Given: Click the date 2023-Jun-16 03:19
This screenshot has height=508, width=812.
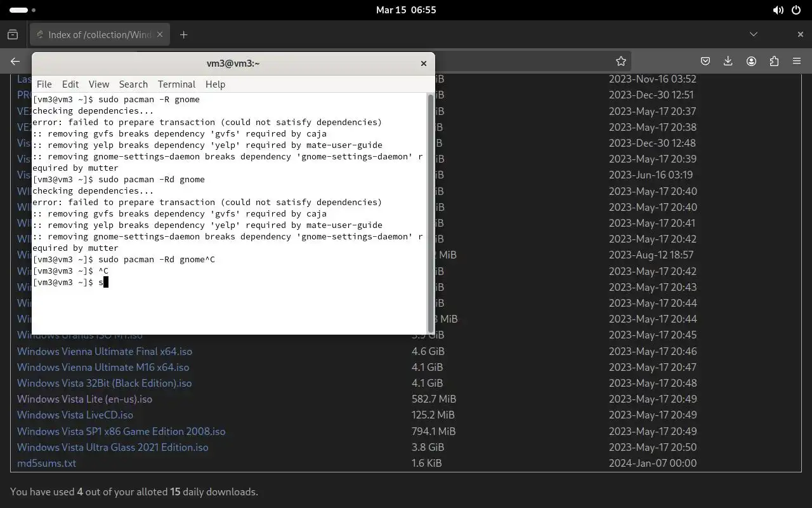Looking at the screenshot, I should tap(651, 175).
